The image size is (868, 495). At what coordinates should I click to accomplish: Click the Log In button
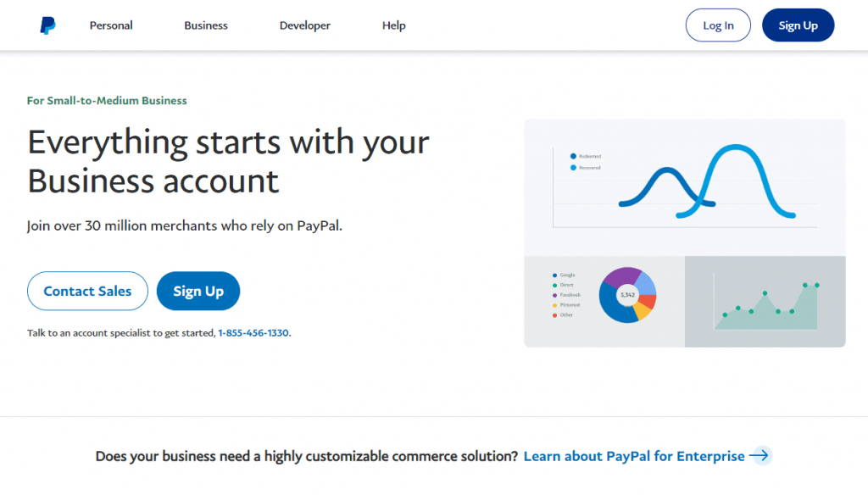[x=718, y=25]
